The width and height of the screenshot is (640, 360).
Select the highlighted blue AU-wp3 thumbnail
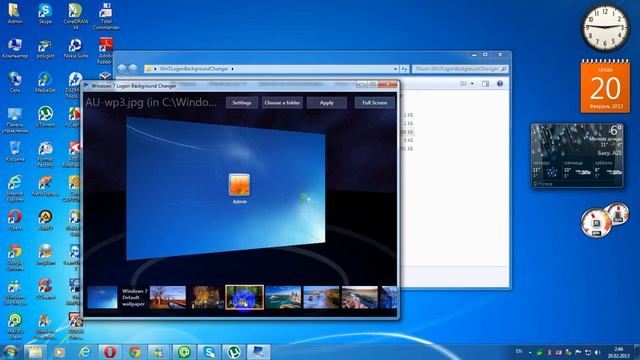[244, 297]
